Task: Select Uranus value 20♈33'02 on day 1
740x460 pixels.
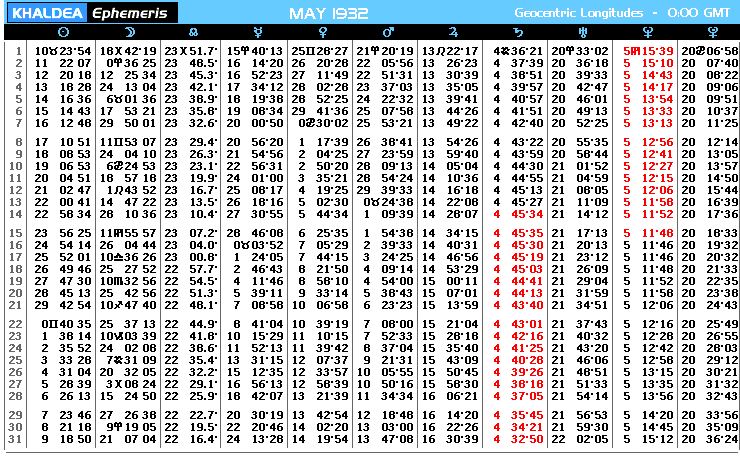Action: [x=580, y=51]
